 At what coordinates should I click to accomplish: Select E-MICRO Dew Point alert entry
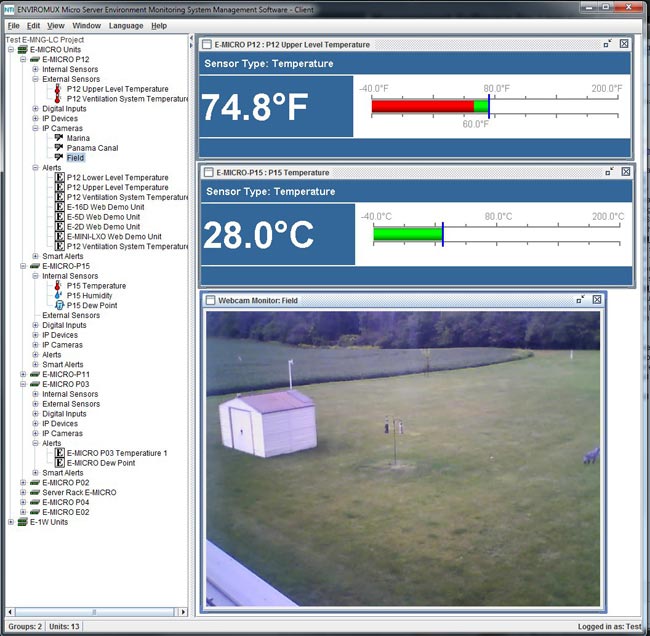click(101, 463)
